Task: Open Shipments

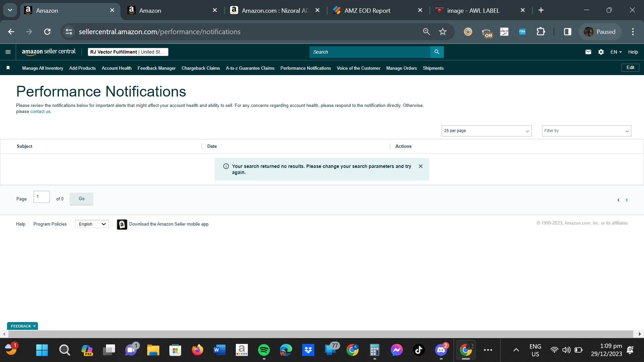Action: pyautogui.click(x=433, y=68)
